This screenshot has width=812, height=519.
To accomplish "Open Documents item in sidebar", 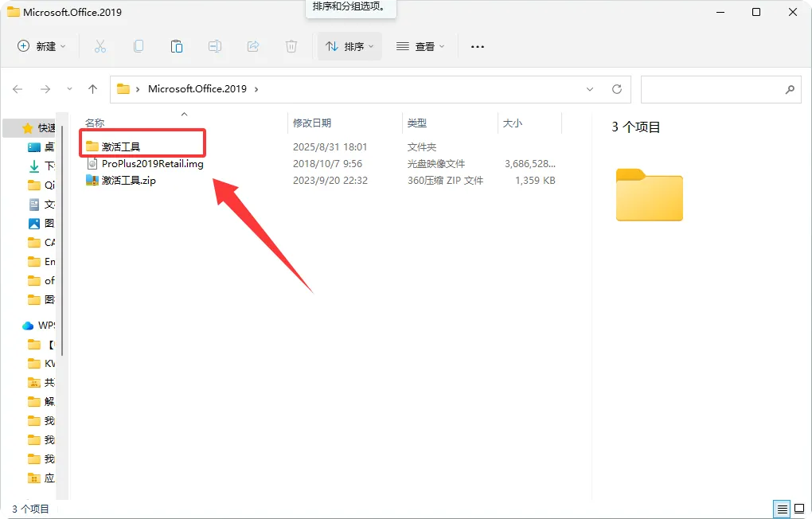I will tap(41, 204).
